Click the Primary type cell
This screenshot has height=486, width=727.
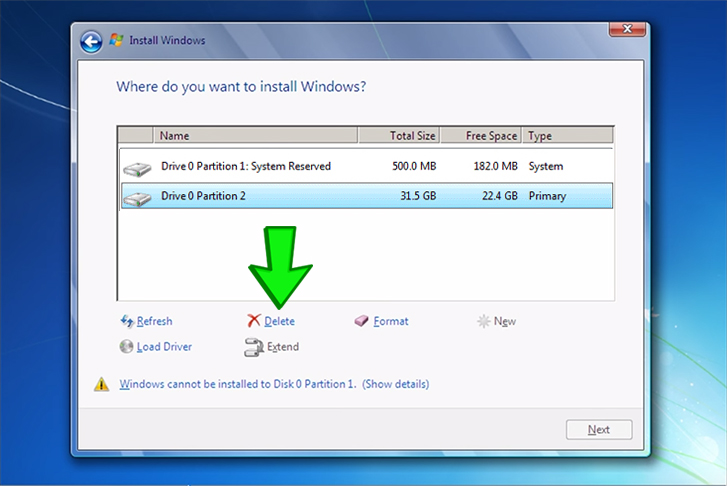547,196
